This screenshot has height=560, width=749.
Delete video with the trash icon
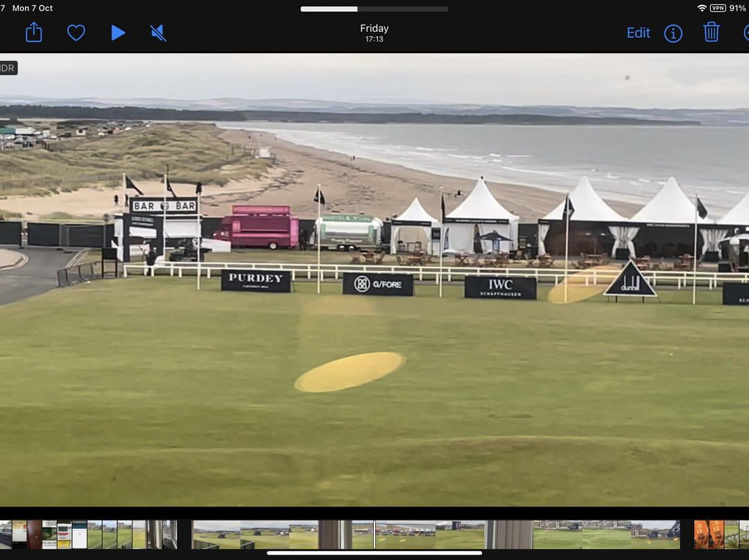pyautogui.click(x=711, y=33)
